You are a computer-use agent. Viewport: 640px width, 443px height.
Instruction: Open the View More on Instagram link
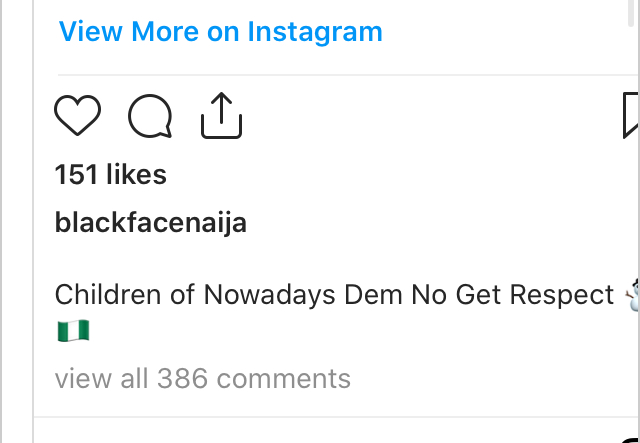pos(220,31)
